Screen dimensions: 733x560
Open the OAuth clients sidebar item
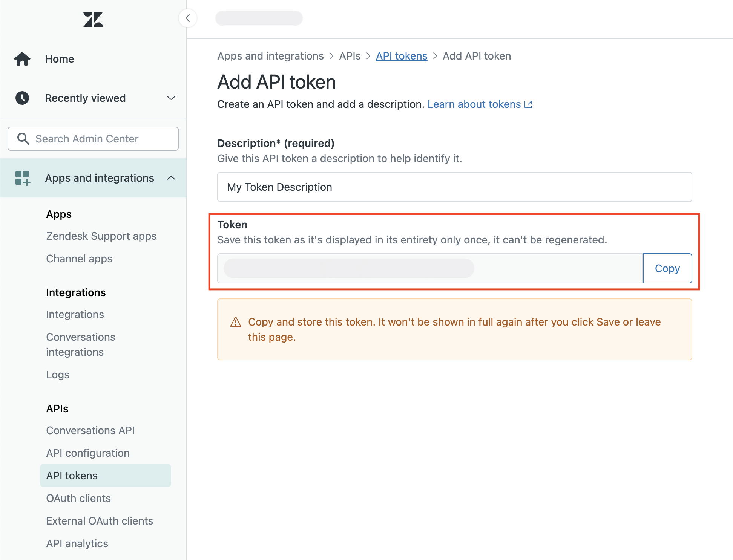(x=78, y=498)
